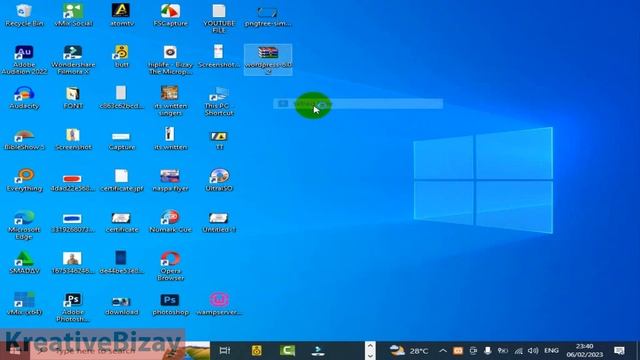This screenshot has height=360, width=640.
Task: Select the butt desktop icon
Action: pyautogui.click(x=121, y=56)
